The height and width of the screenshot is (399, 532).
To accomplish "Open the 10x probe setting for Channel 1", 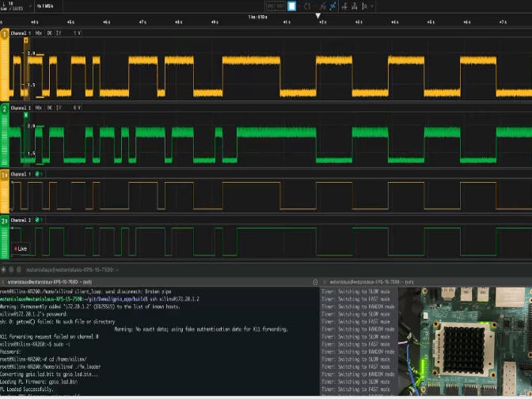I will 38,34.
